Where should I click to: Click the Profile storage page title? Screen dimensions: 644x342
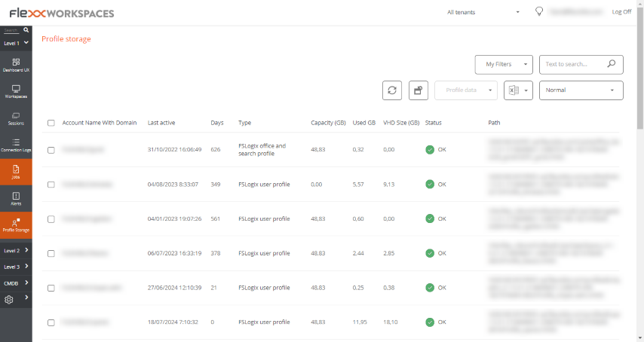[66, 39]
